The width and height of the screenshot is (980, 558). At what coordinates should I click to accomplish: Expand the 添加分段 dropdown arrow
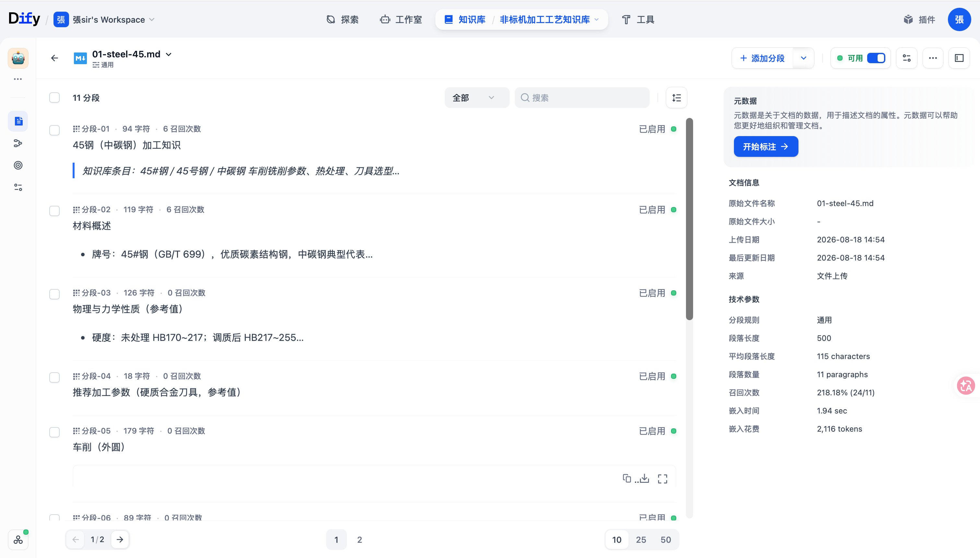point(803,58)
